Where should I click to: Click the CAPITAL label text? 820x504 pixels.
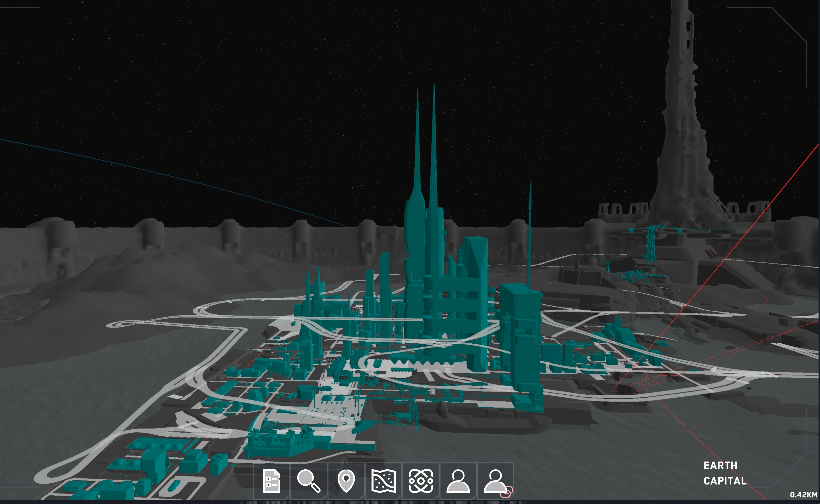[x=725, y=481]
